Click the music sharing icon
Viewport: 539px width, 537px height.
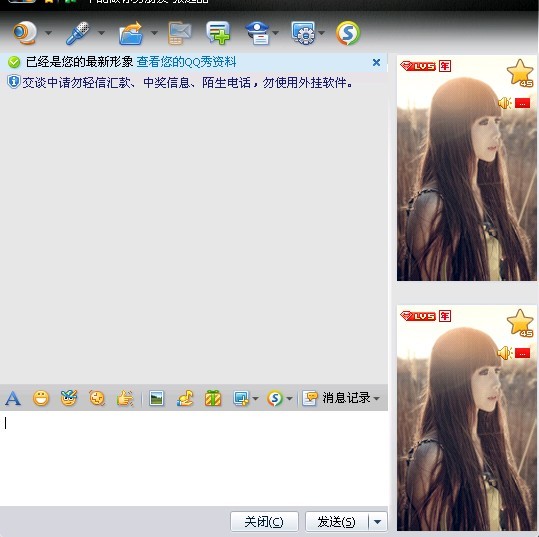pos(185,398)
